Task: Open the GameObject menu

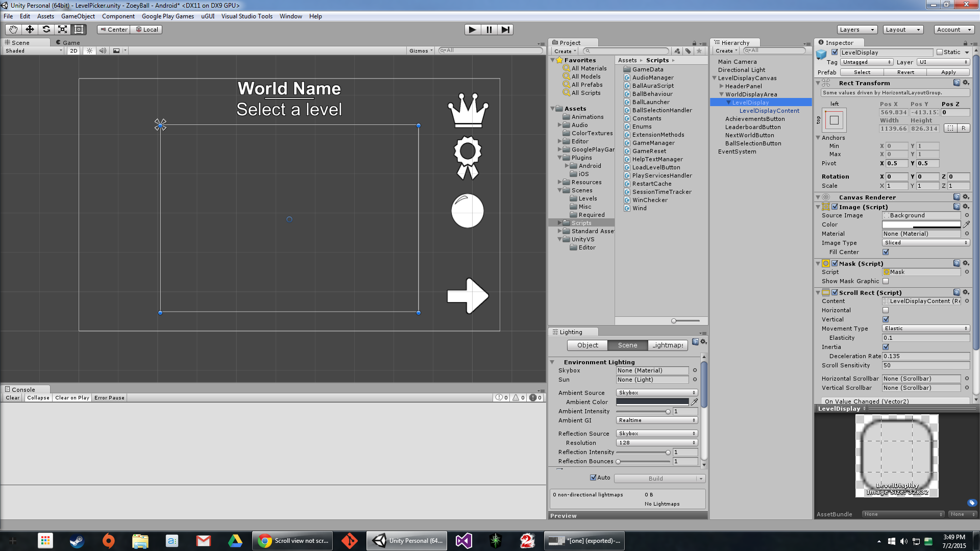Action: [x=78, y=16]
